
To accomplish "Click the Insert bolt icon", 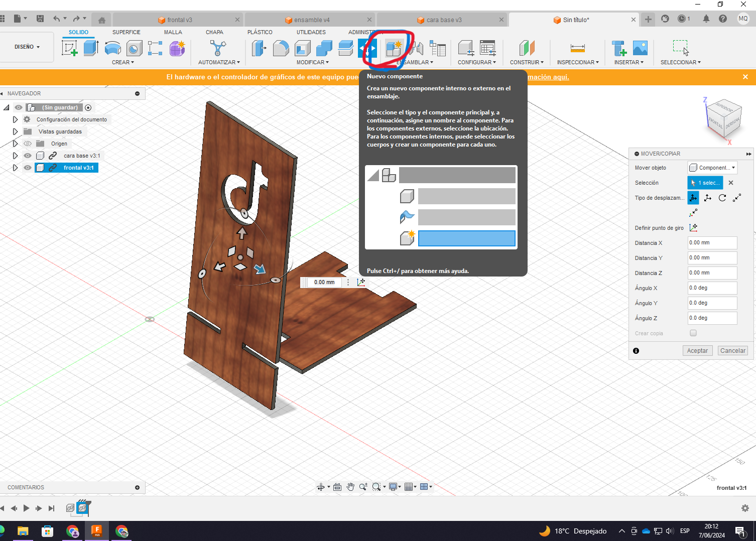I will pyautogui.click(x=619, y=48).
